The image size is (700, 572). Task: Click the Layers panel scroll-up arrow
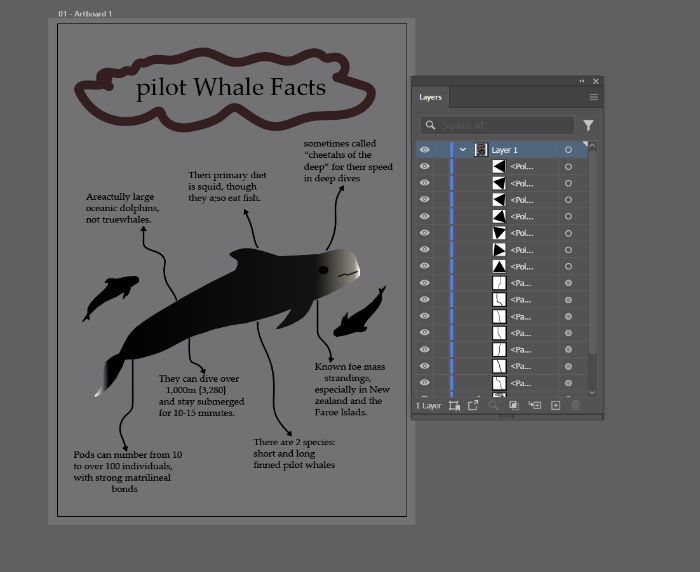pos(592,146)
